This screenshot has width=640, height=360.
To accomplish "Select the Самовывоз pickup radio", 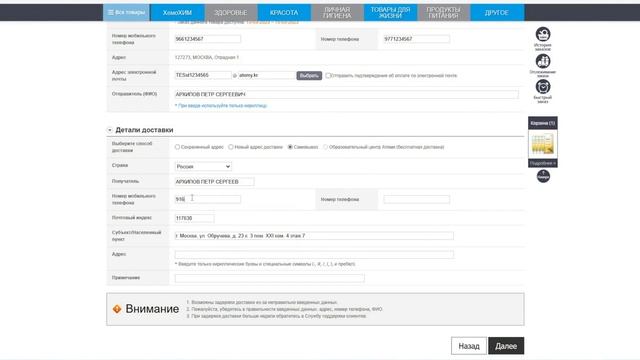I will (x=290, y=147).
